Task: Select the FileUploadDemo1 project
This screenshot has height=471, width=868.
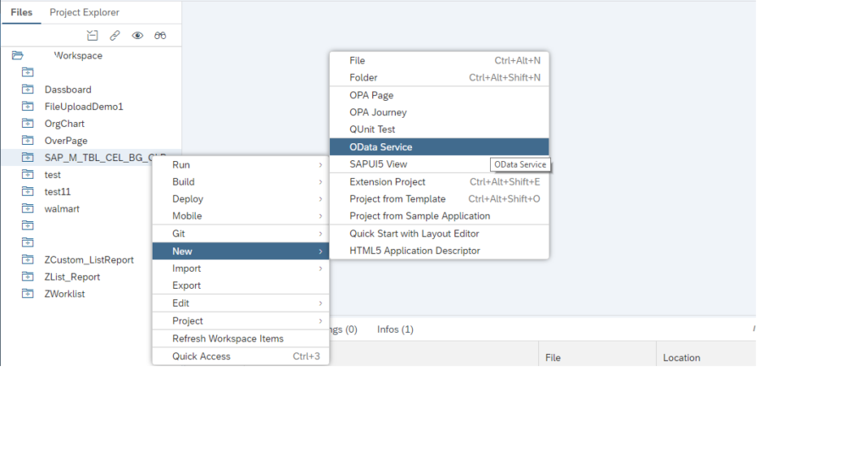Action: 84,107
